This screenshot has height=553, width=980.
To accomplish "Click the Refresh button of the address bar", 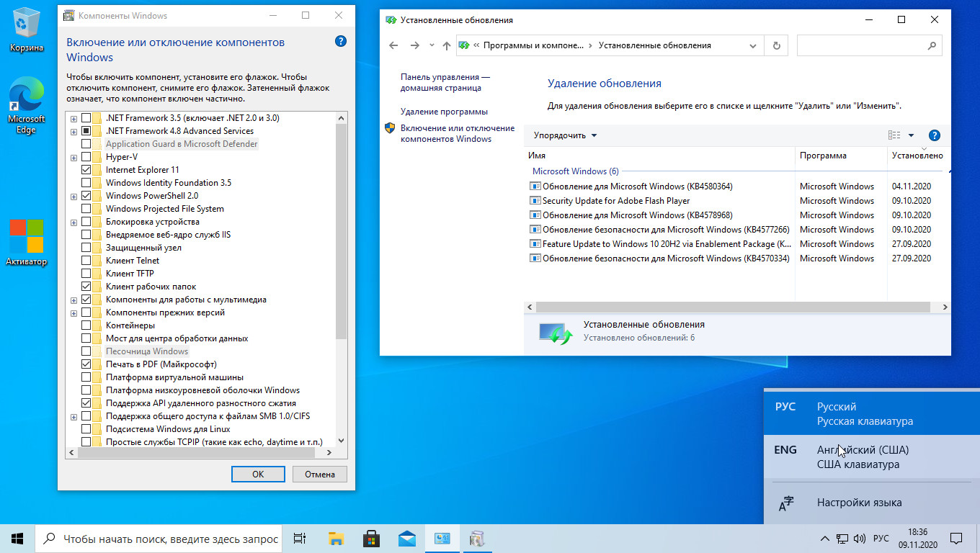I will (x=776, y=45).
